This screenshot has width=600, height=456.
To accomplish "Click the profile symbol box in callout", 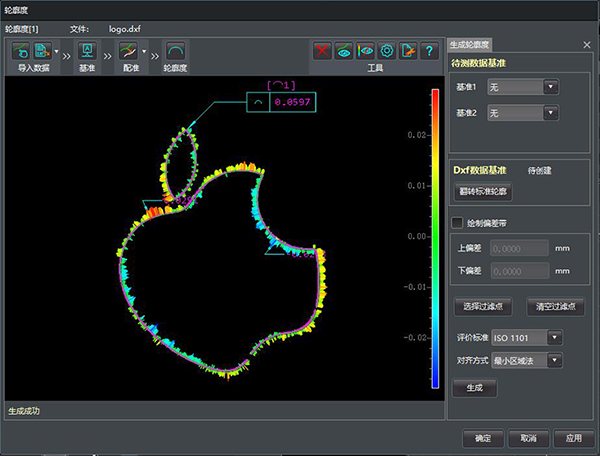I will point(258,102).
